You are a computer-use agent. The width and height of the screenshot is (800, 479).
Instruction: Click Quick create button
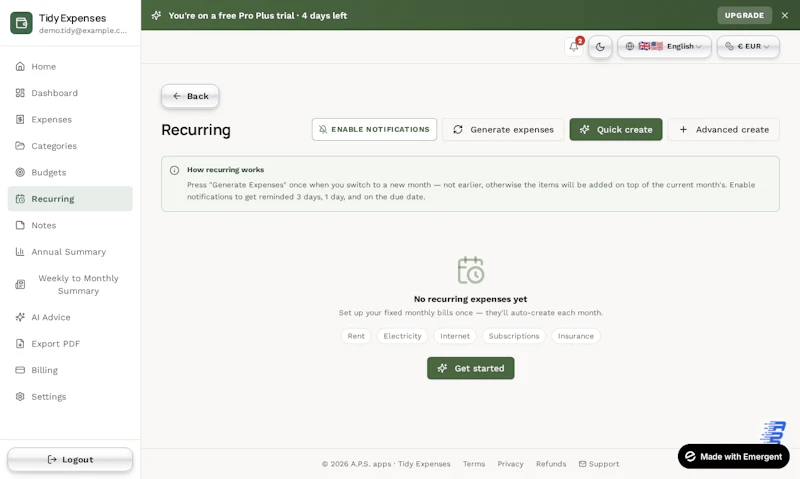[x=616, y=130]
